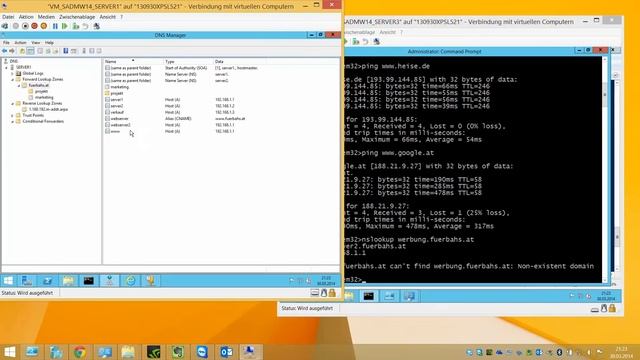Sort records by the Name column header
The image size is (640, 360).
pyautogui.click(x=133, y=61)
